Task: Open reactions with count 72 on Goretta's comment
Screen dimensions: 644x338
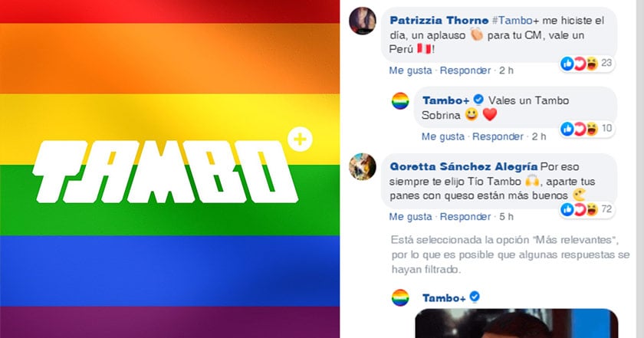Action: [587, 209]
